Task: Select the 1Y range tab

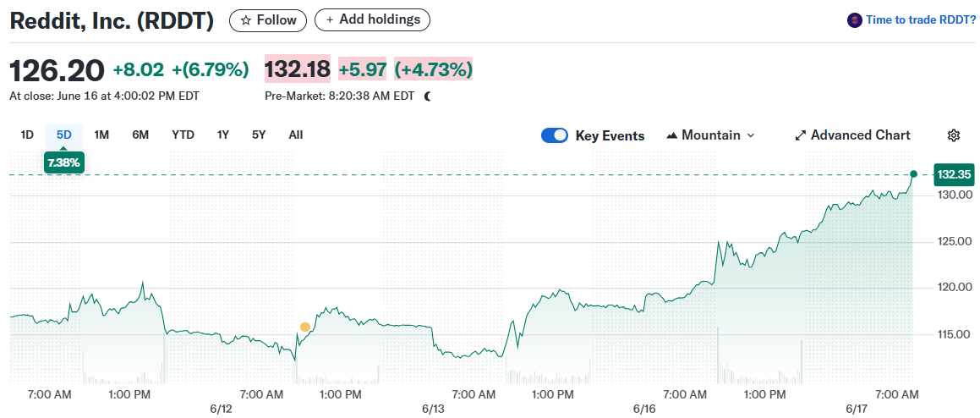Action: coord(223,135)
